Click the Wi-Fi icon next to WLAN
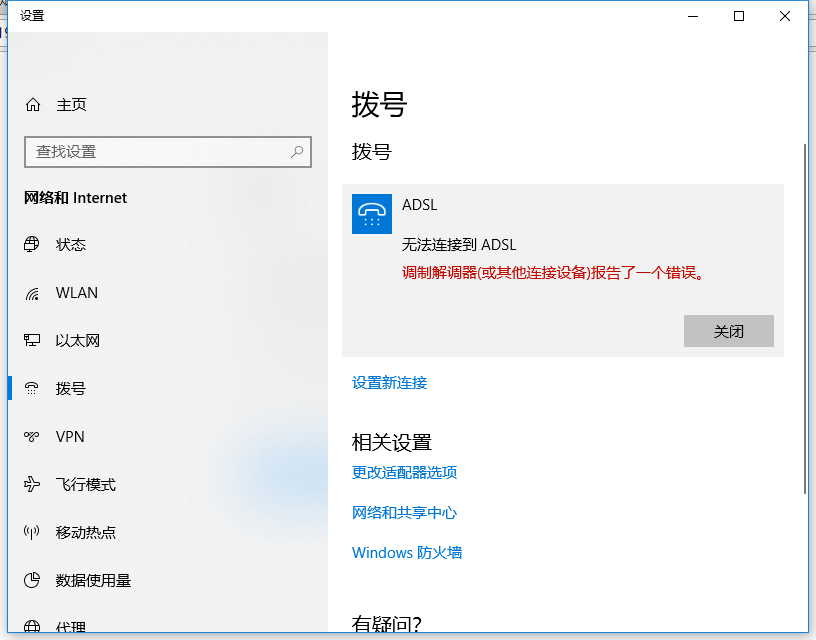 (32, 293)
